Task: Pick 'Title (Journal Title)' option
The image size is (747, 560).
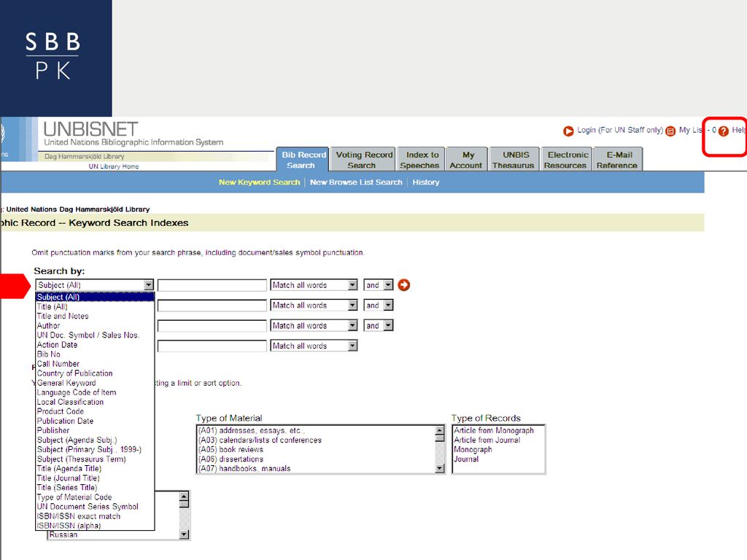Action: click(x=95, y=478)
